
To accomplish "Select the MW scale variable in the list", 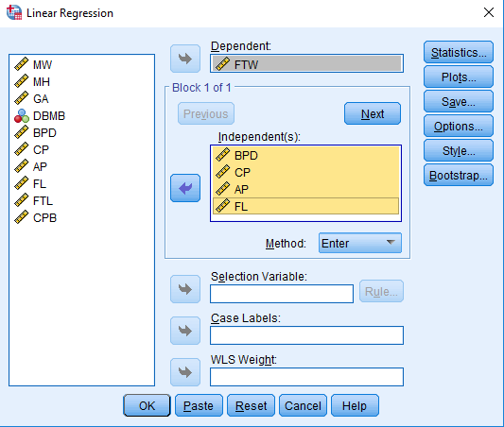I will pos(33,65).
